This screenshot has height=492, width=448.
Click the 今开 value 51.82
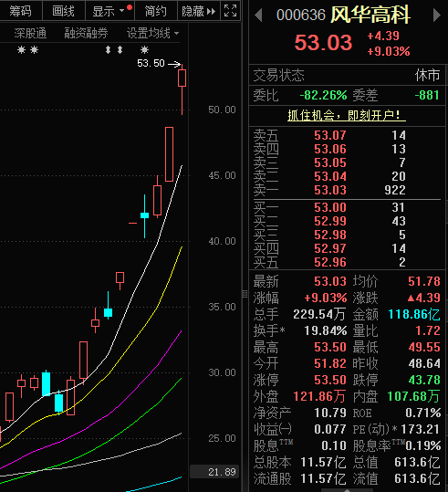[330, 363]
